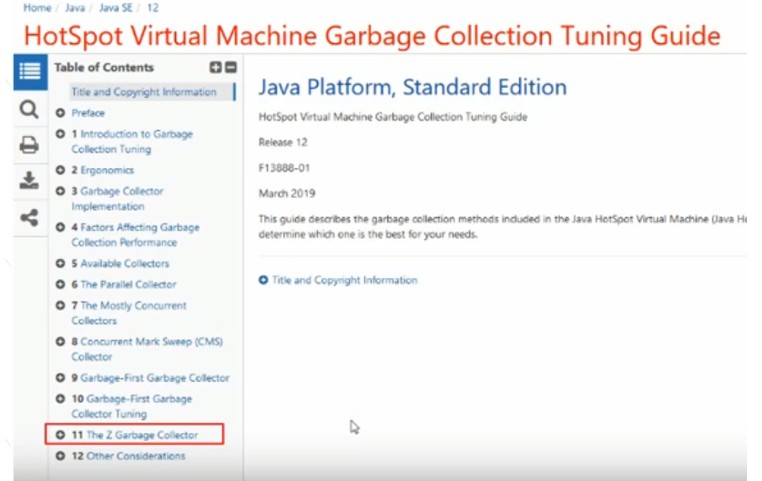762x481 pixels.
Task: Open the Ergonomics chapter link
Action: (x=107, y=170)
